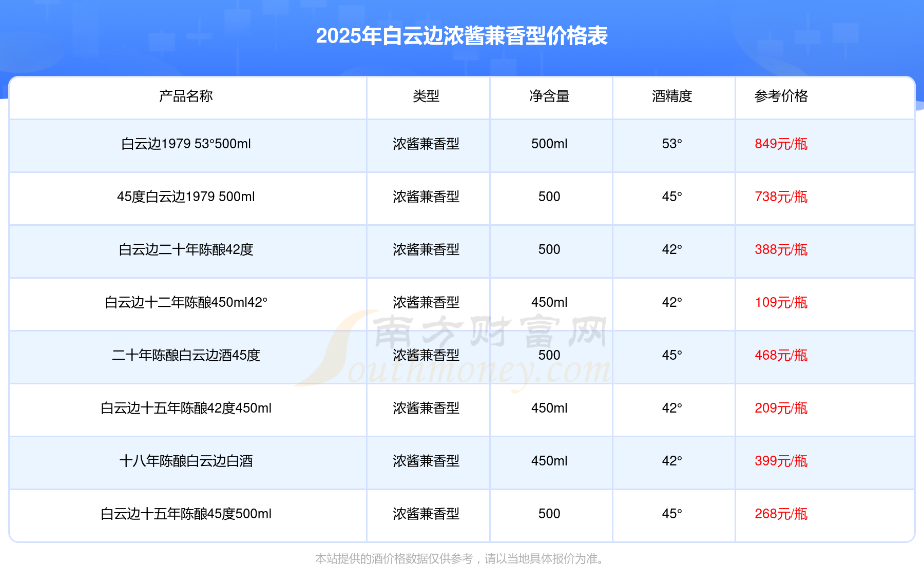Select the 类型 column header
The height and width of the screenshot is (585, 924).
pyautogui.click(x=426, y=96)
